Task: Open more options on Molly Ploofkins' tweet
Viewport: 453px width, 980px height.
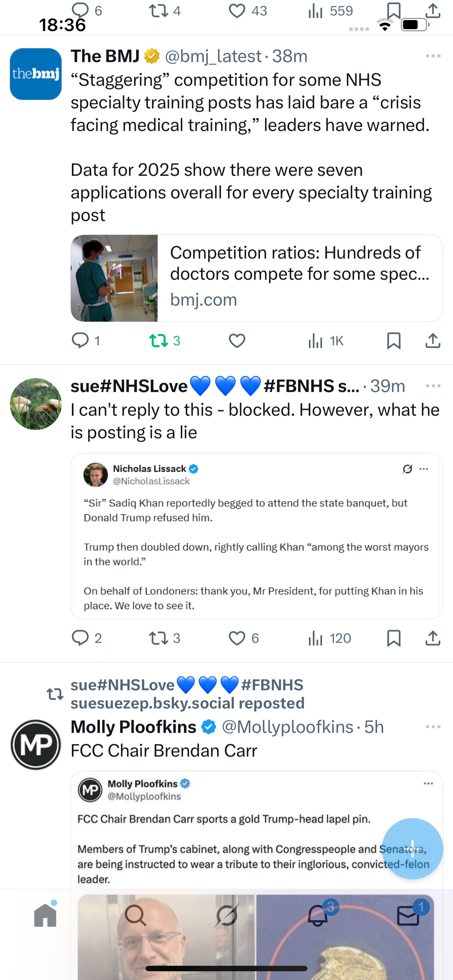Action: 433,727
